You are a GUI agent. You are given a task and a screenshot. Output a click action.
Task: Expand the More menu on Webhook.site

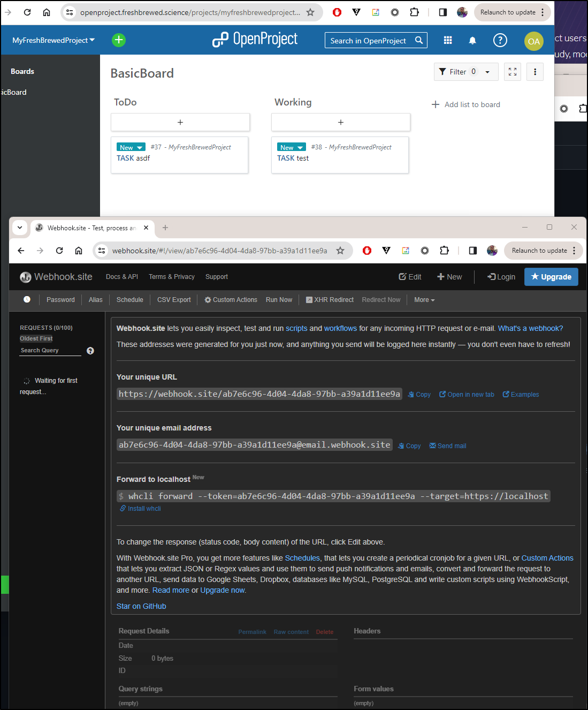pos(424,300)
